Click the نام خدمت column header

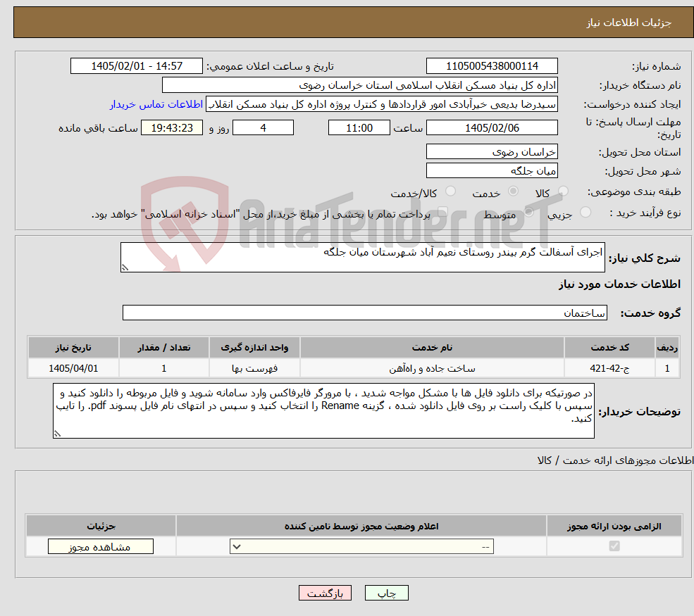tap(432, 348)
